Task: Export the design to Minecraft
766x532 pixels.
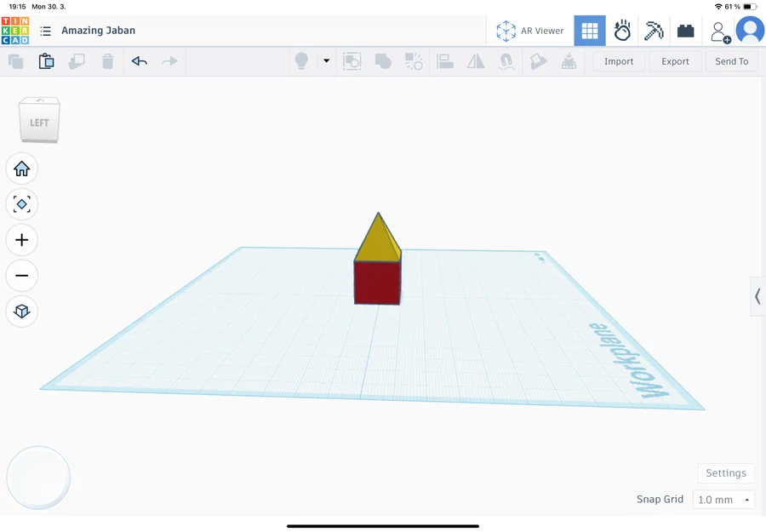Action: click(653, 30)
